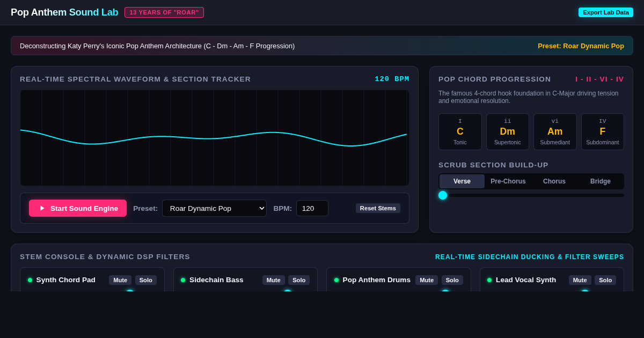This screenshot has height=338, width=644.
Task: Solo the Sidechain Bass stem
Action: pyautogui.click(x=299, y=280)
